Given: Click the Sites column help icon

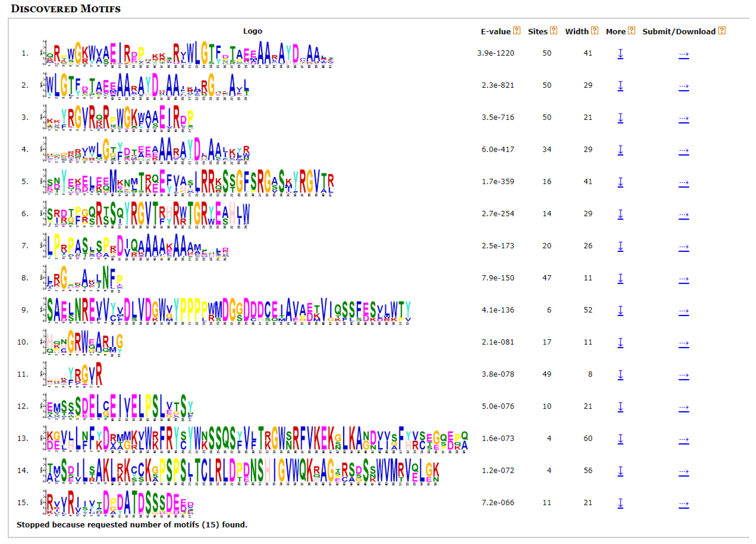Looking at the screenshot, I should 554,31.
